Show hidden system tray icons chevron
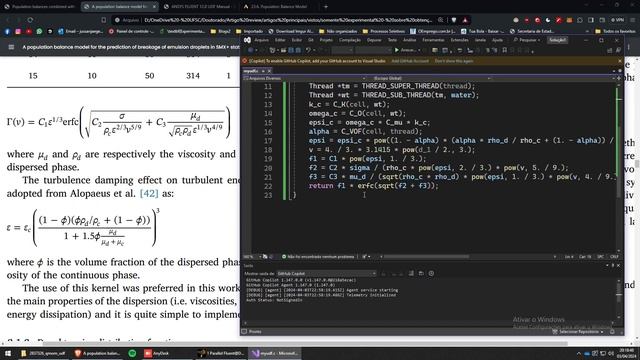The height and width of the screenshot is (360, 640). [x=578, y=353]
